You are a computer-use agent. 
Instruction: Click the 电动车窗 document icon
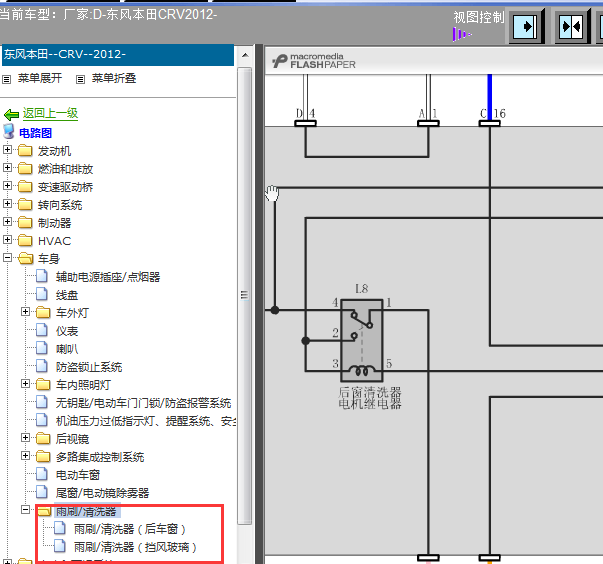click(42, 474)
